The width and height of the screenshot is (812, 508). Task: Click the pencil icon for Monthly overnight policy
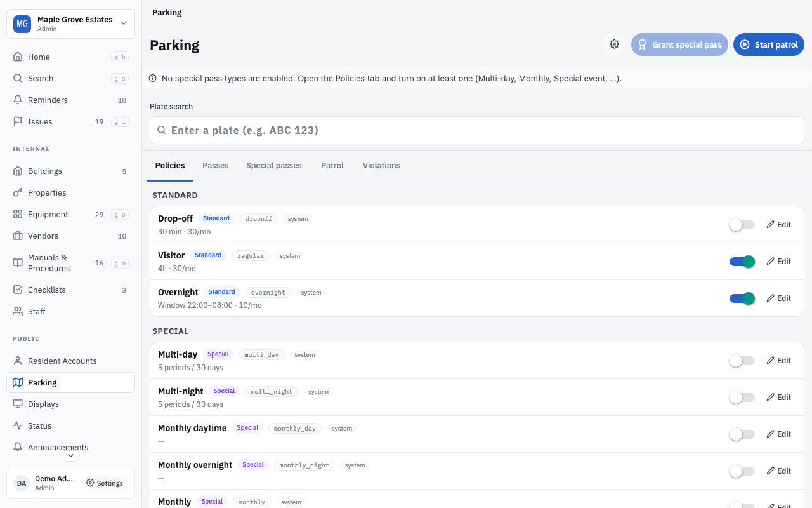(771, 471)
